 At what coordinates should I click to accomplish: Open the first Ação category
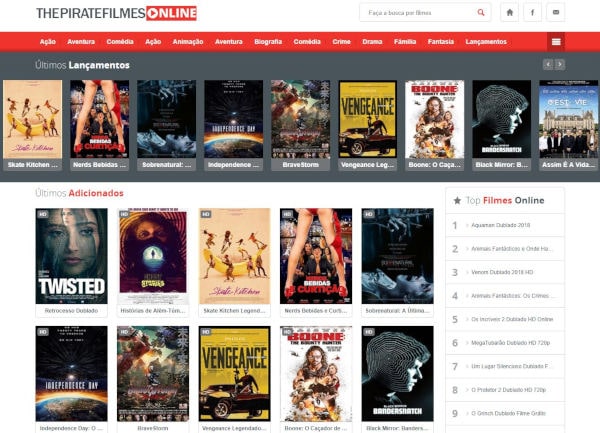[48, 42]
